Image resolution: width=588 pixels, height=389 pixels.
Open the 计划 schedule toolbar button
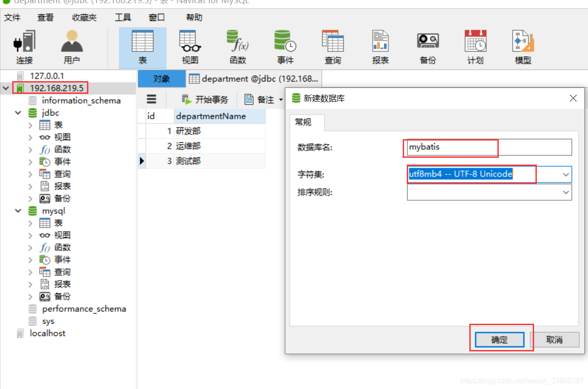[x=475, y=48]
